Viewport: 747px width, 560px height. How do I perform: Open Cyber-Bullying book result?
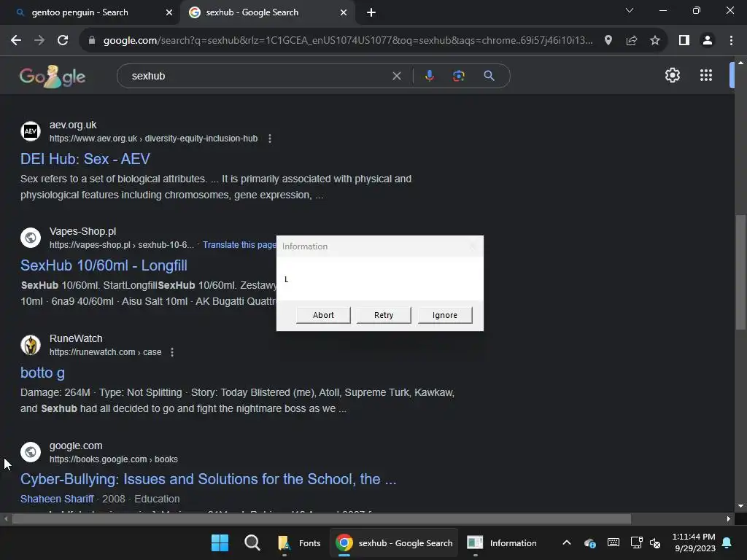(x=208, y=479)
